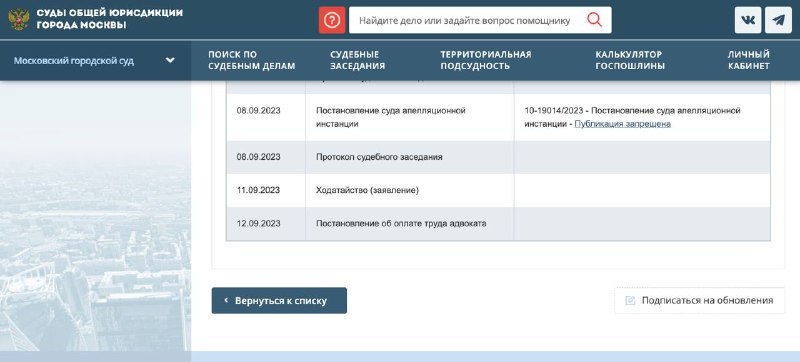This screenshot has width=800, height=362.
Task: Select the Ходатайство (заявление) row text
Action: tap(367, 190)
